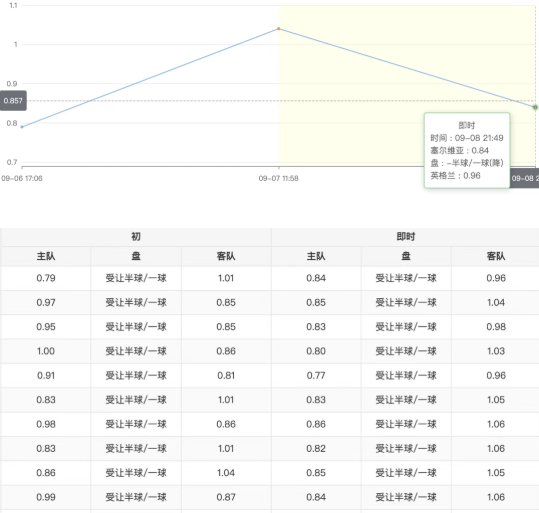The height and width of the screenshot is (513, 539).
Task: Select the 0.91 initial home odds cell
Action: tap(46, 375)
